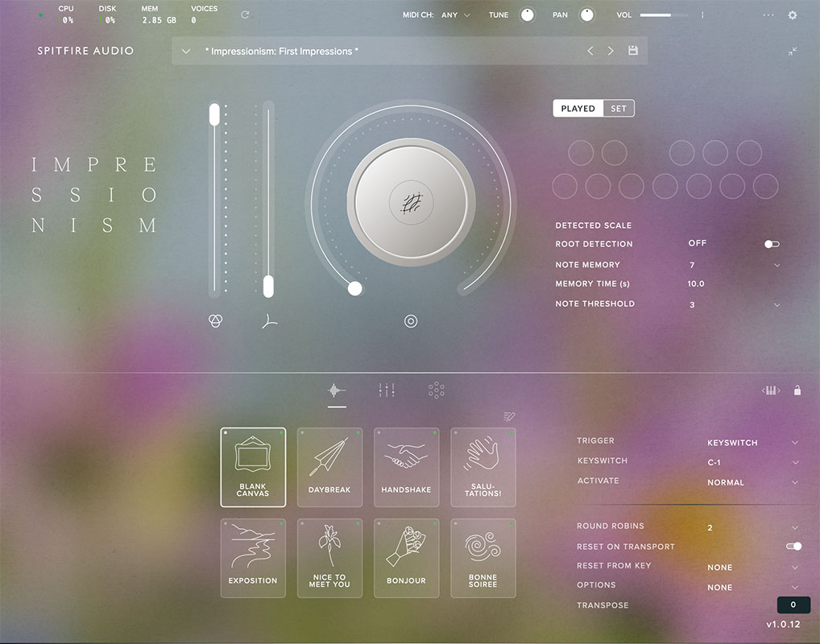Switch to SET mode
The image size is (820, 644).
point(619,108)
